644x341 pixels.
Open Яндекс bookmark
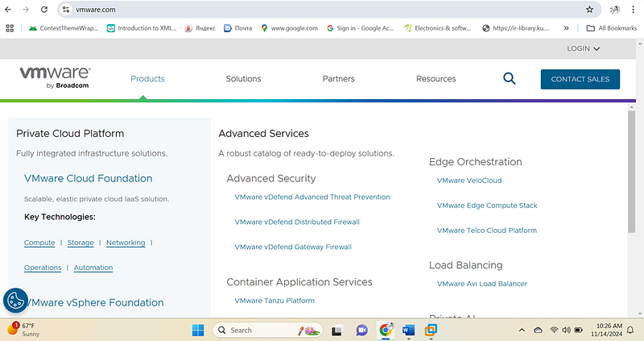200,28
